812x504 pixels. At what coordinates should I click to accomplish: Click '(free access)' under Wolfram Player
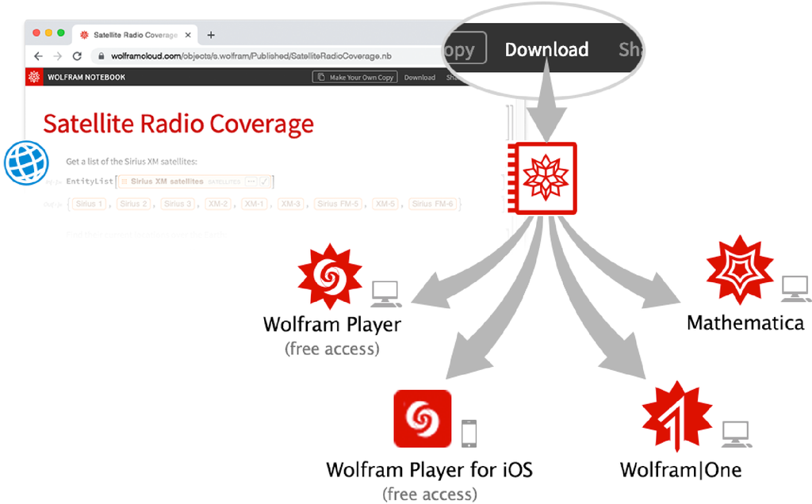(x=332, y=349)
